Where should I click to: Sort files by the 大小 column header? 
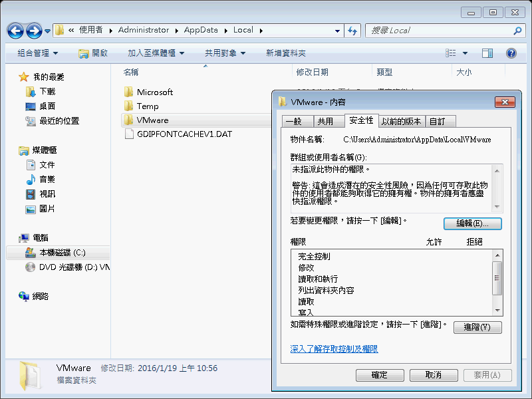click(x=464, y=72)
